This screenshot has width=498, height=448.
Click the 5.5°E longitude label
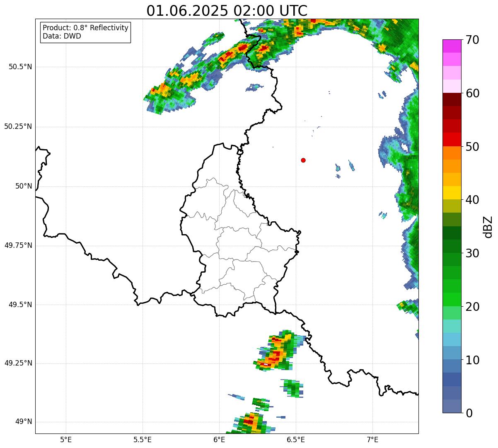pyautogui.click(x=143, y=439)
